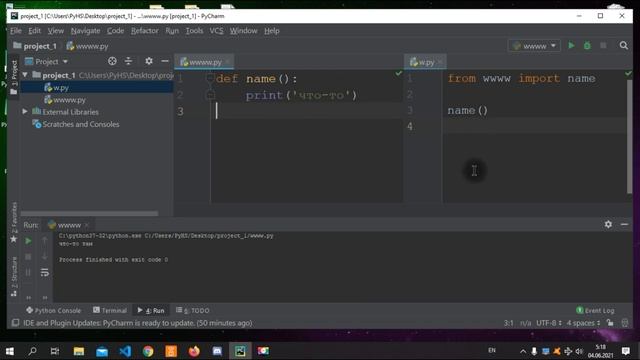This screenshot has width=640, height=360.
Task: Open the TODO tool window
Action: click(x=192, y=310)
